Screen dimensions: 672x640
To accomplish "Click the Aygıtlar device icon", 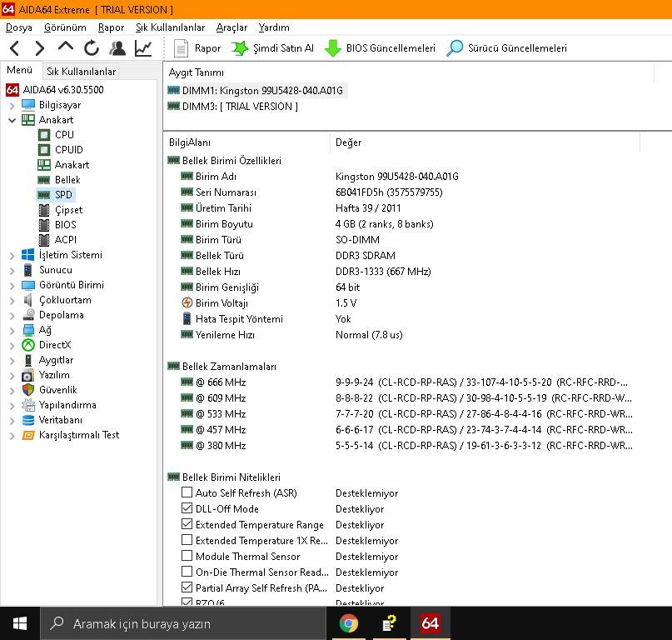I will (x=28, y=360).
